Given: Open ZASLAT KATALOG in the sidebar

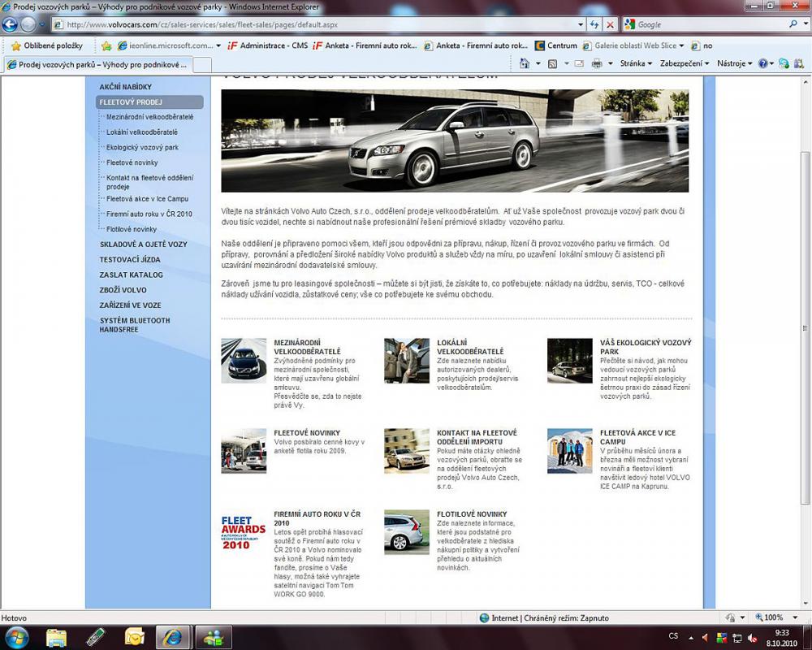Looking at the screenshot, I should pos(131,275).
